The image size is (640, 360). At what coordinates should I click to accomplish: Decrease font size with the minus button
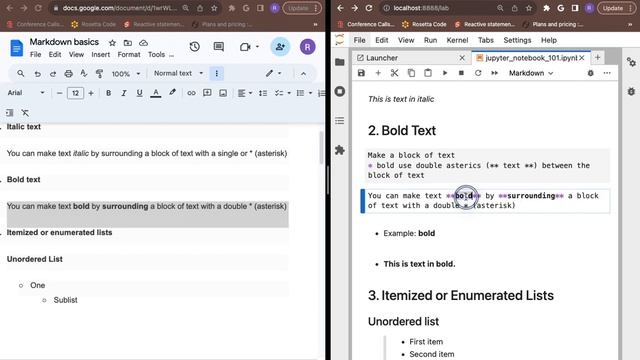60,93
